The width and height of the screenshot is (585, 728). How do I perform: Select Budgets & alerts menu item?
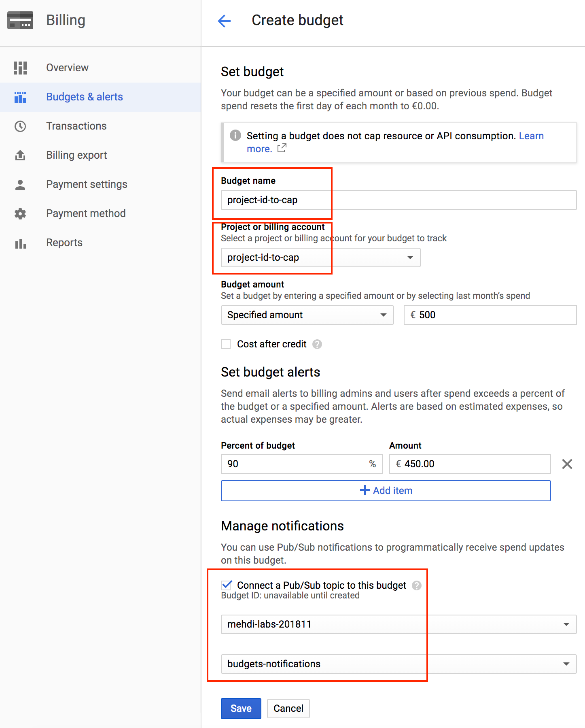pyautogui.click(x=85, y=97)
